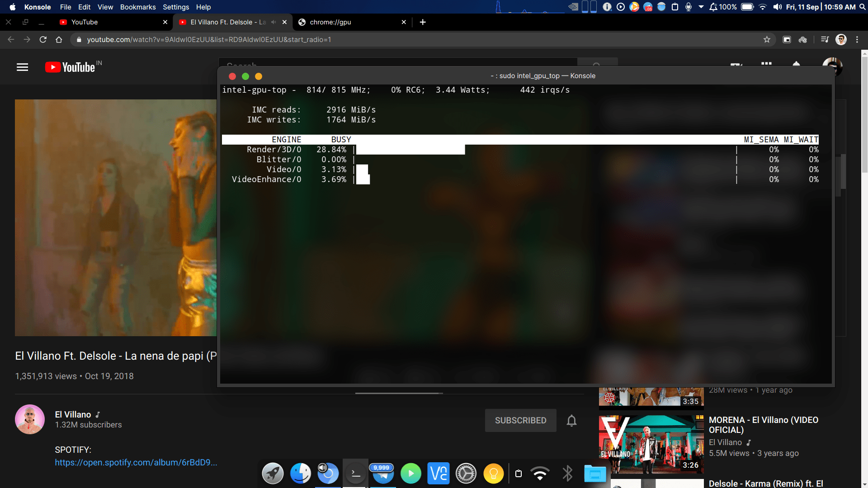Open the YouTube hamburger guide menu
This screenshot has height=488, width=868.
coord(22,67)
